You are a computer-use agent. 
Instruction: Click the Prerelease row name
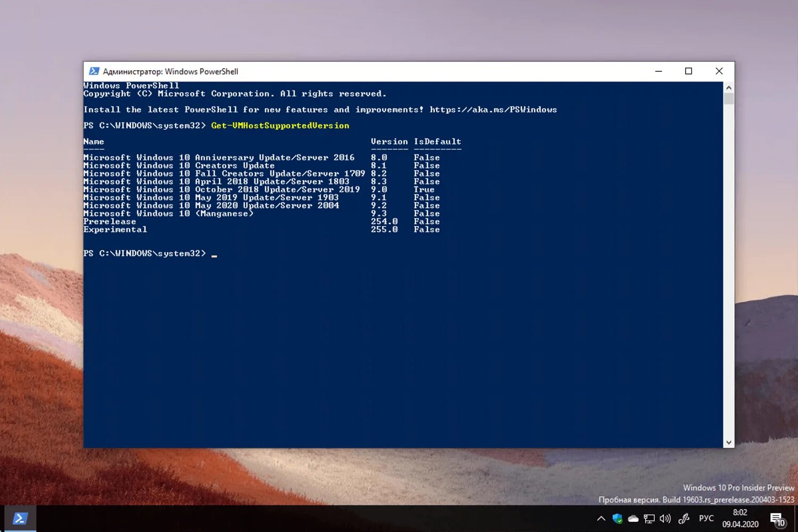(110, 221)
